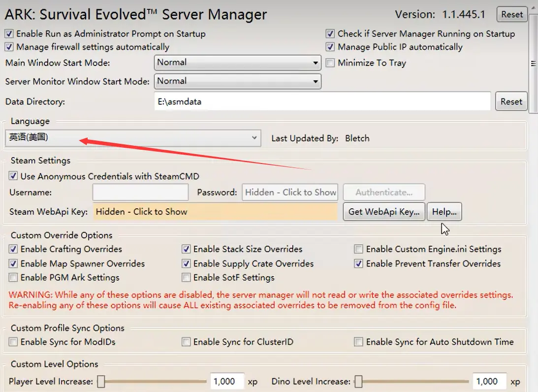
Task: Open the Language selection dropdown
Action: point(133,138)
